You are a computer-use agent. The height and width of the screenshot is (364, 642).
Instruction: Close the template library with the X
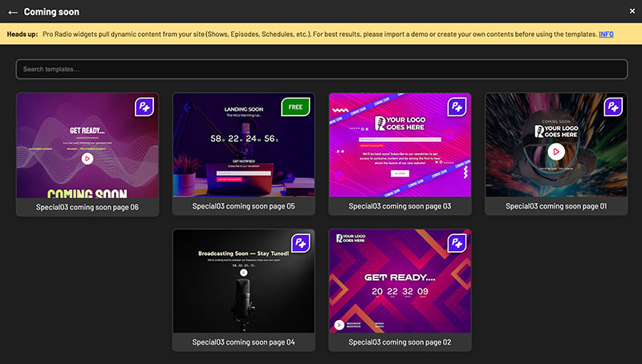pyautogui.click(x=632, y=10)
